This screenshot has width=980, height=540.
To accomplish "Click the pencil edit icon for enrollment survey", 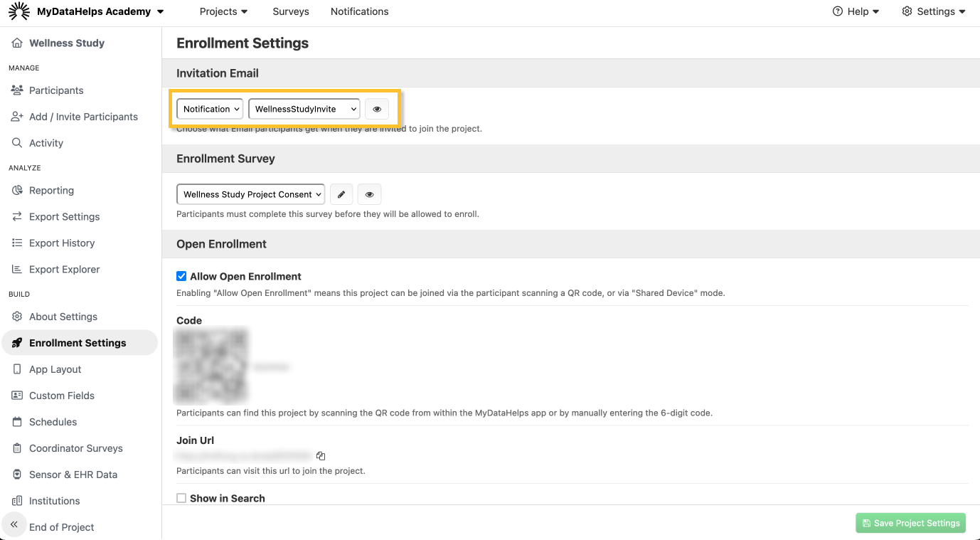I will [341, 194].
